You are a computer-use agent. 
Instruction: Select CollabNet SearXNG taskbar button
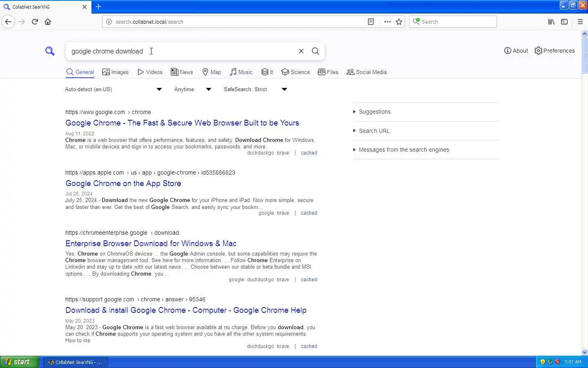76,362
